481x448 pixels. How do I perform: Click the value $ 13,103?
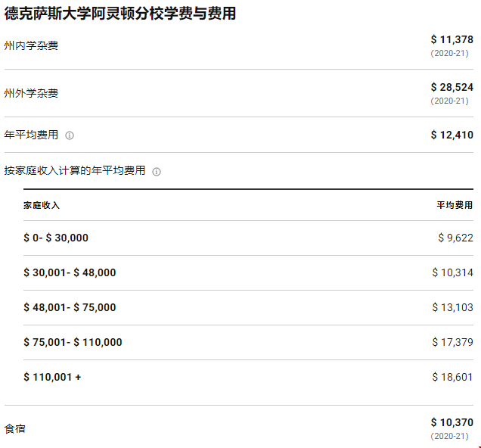[x=452, y=307]
